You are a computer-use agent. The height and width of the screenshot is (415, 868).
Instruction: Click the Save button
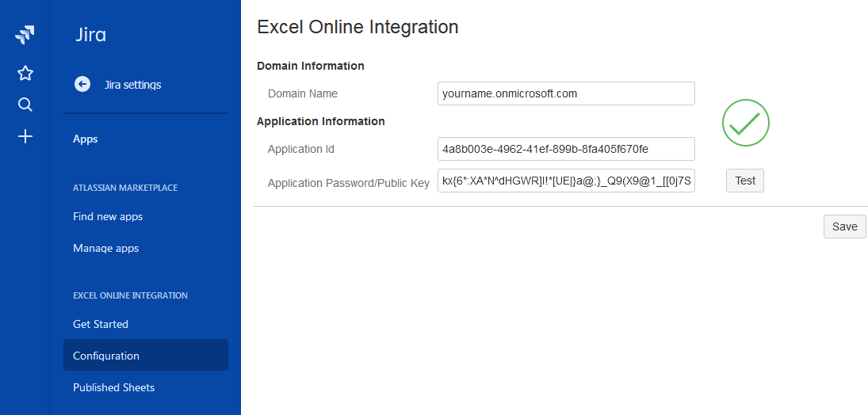pyautogui.click(x=844, y=227)
